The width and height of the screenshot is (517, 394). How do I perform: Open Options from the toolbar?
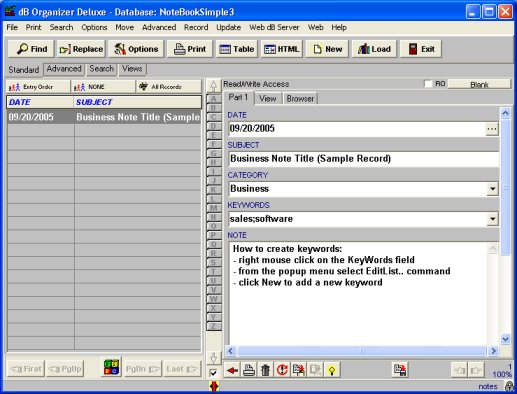click(136, 49)
